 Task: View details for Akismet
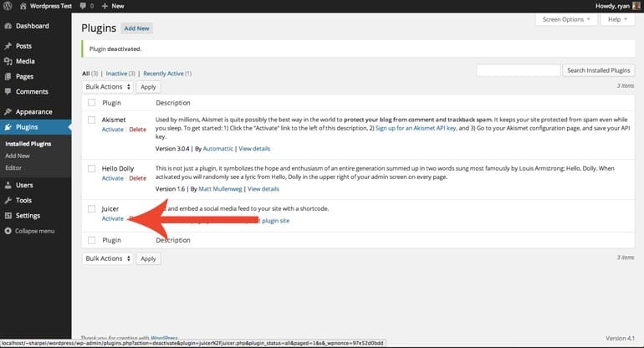pyautogui.click(x=254, y=149)
